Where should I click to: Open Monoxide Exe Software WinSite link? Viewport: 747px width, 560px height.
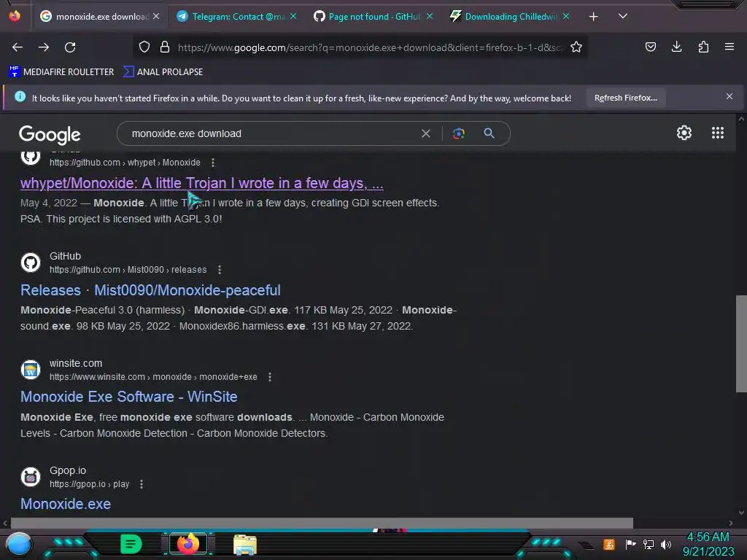click(129, 397)
